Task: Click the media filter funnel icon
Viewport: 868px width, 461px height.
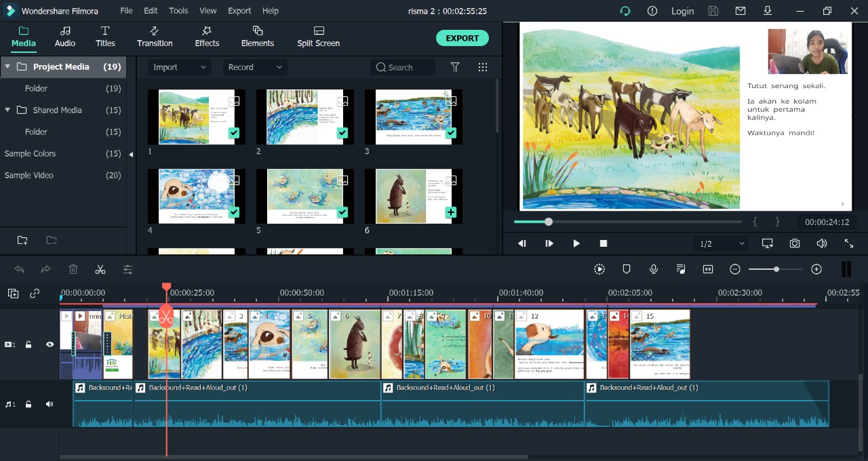Action: pyautogui.click(x=455, y=67)
